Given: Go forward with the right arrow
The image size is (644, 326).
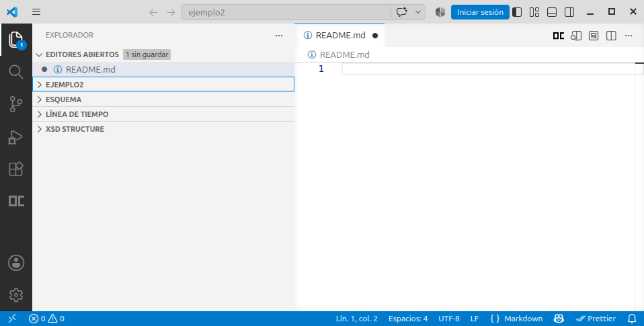Looking at the screenshot, I should click(171, 12).
